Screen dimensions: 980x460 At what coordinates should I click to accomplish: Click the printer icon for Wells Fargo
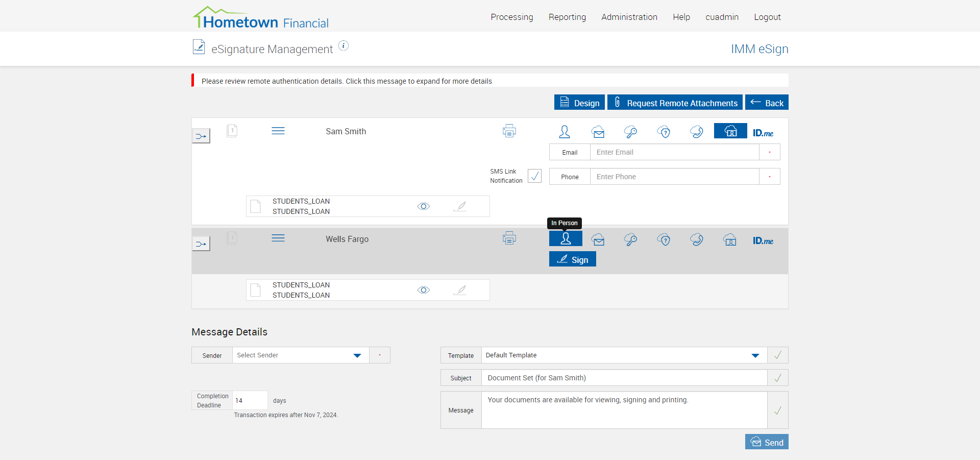pos(509,238)
